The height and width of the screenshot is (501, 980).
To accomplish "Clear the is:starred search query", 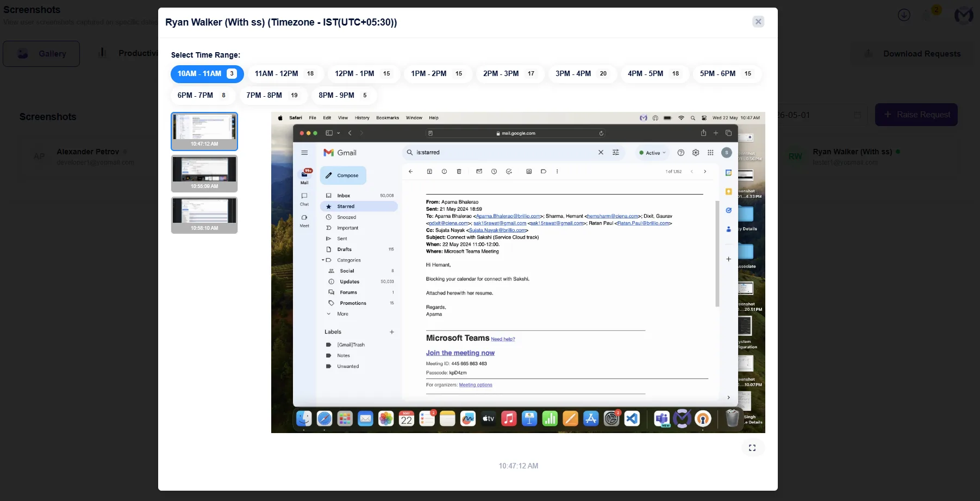I will (x=601, y=153).
